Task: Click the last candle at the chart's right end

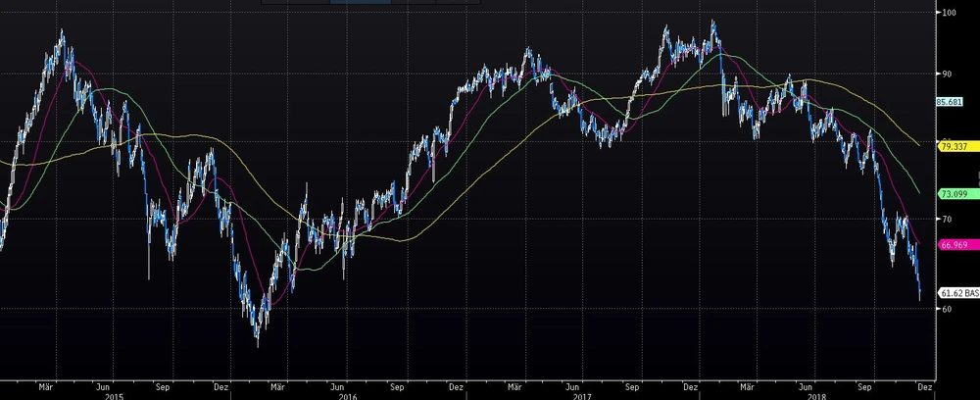Action: pos(919,292)
